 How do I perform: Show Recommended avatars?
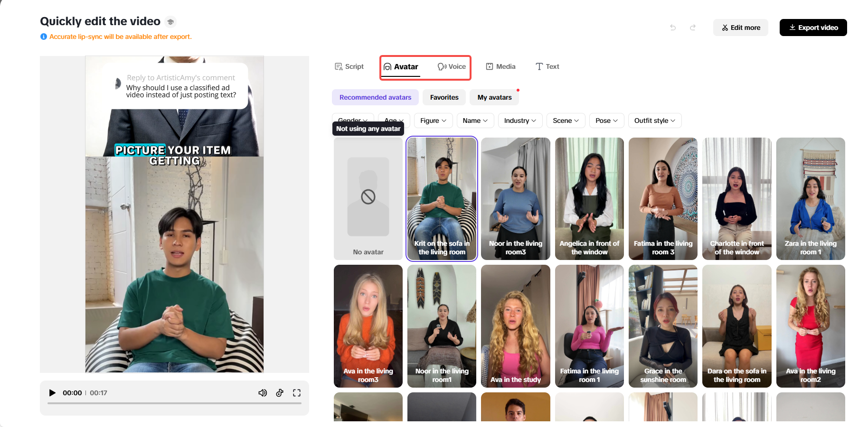375,97
